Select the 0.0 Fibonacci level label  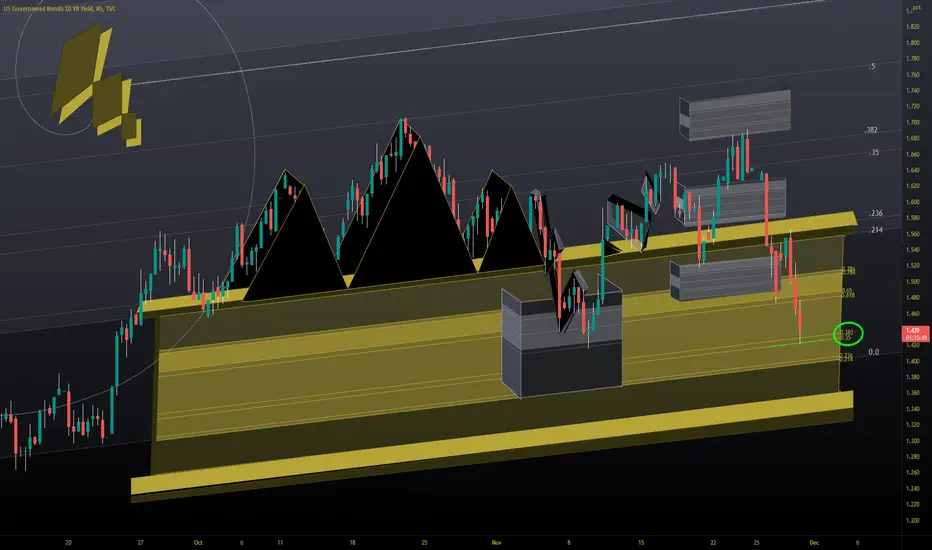(x=874, y=352)
